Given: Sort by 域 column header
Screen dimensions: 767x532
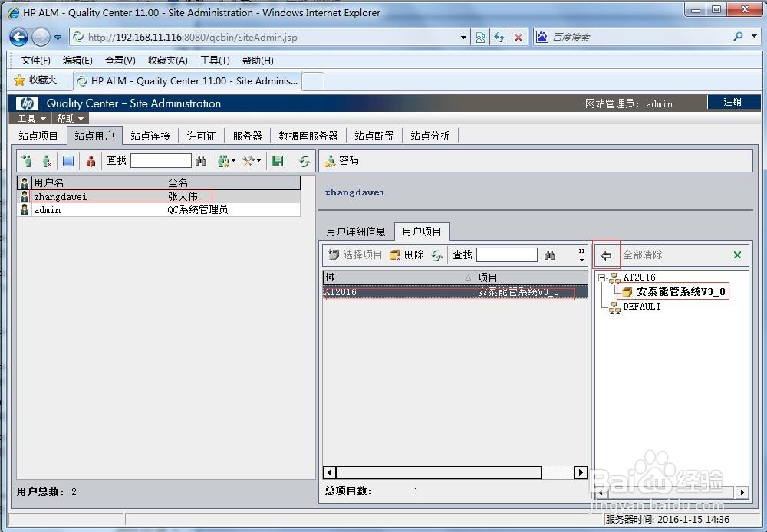Looking at the screenshot, I should point(399,277).
